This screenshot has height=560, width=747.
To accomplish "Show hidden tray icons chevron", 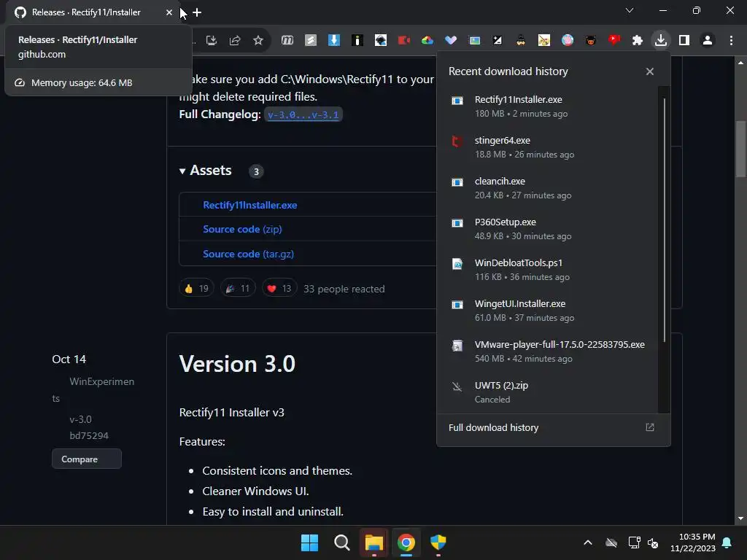I will (x=588, y=542).
